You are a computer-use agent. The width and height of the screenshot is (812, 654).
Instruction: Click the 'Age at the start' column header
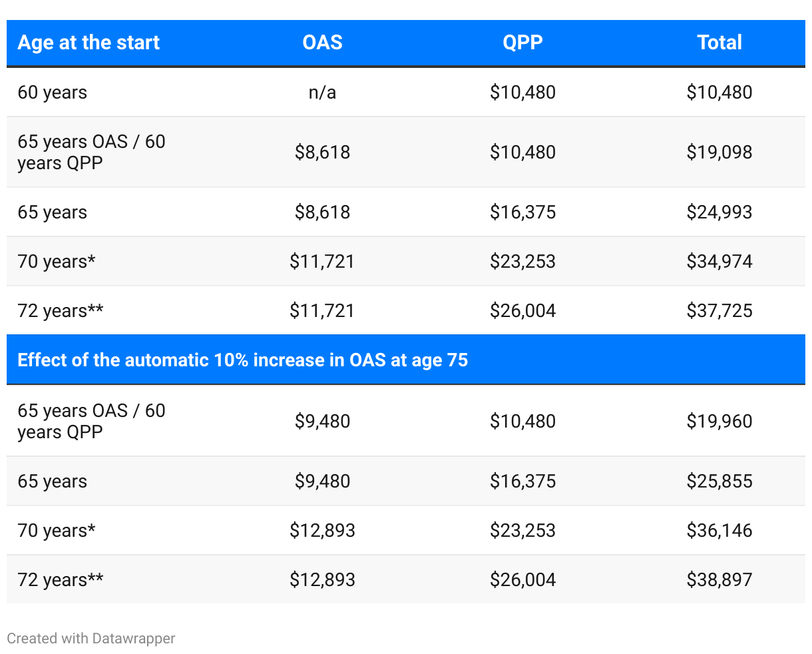pos(89,43)
